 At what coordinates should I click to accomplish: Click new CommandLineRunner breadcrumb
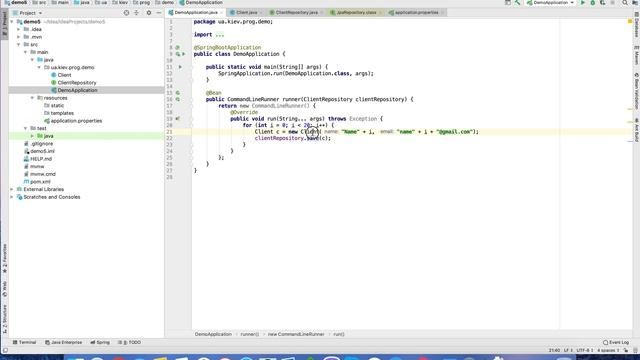point(296,334)
